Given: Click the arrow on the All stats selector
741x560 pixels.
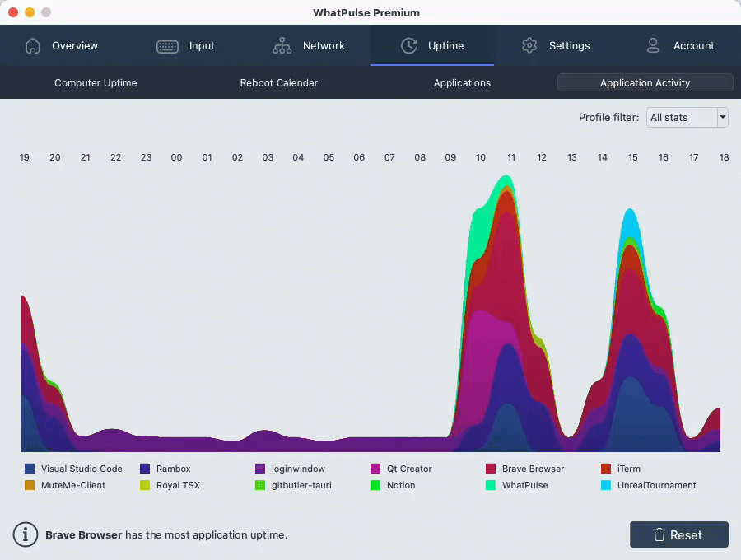Looking at the screenshot, I should [722, 117].
